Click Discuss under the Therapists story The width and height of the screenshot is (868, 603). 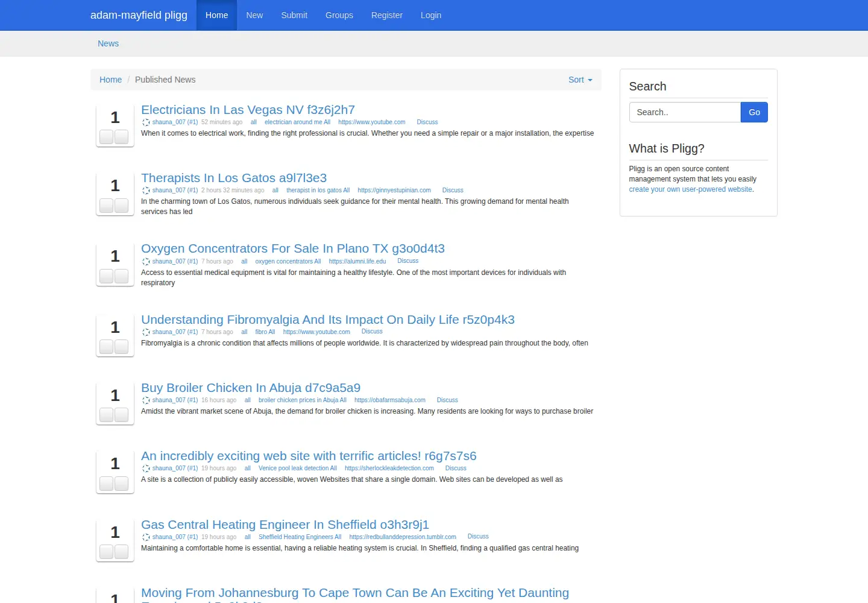[x=453, y=191]
